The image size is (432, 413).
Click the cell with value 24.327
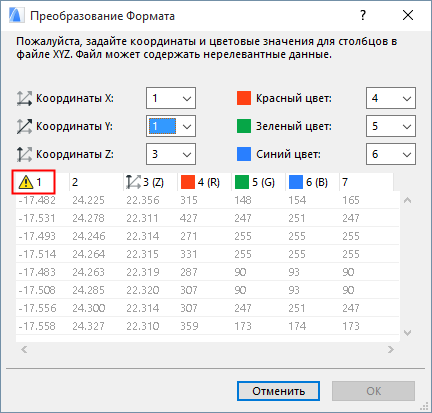point(88,326)
